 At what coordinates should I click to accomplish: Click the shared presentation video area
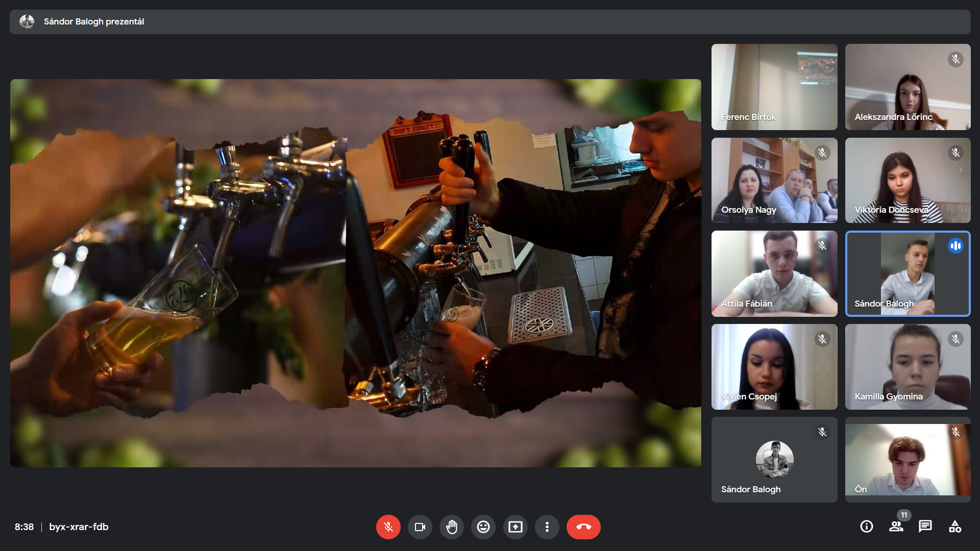point(355,273)
